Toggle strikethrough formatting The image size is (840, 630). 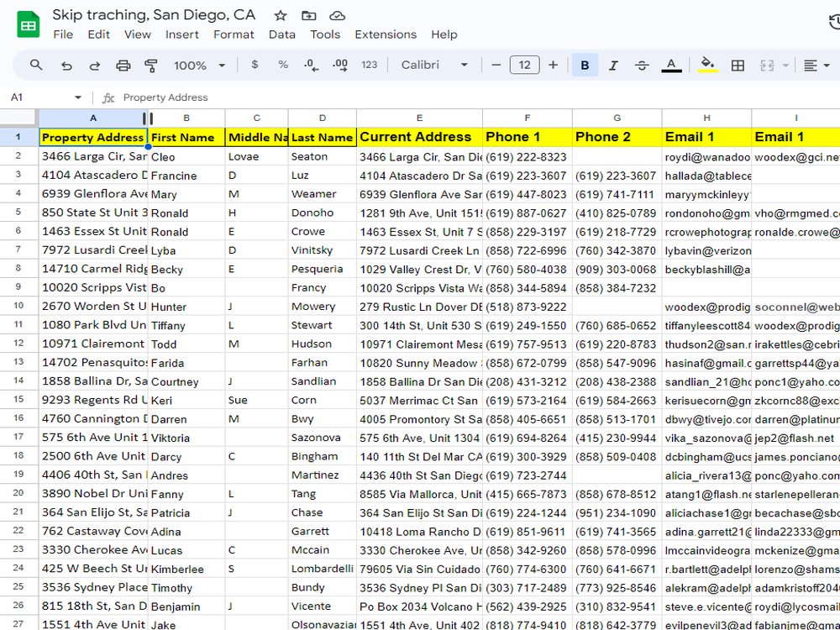pos(643,65)
